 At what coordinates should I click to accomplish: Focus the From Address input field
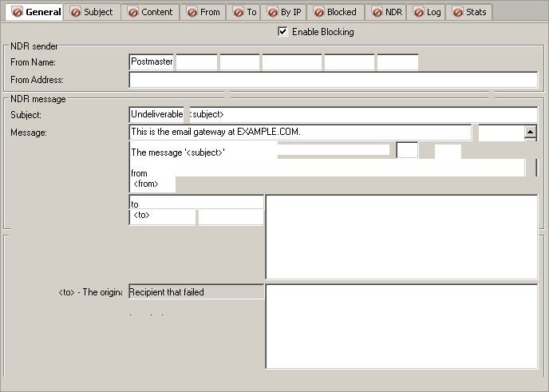[333, 80]
